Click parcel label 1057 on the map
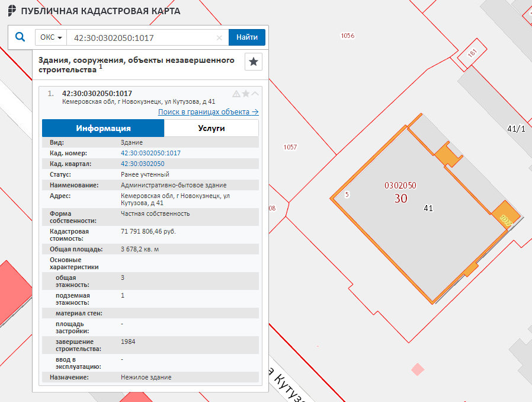This screenshot has height=402, width=532. coord(290,147)
